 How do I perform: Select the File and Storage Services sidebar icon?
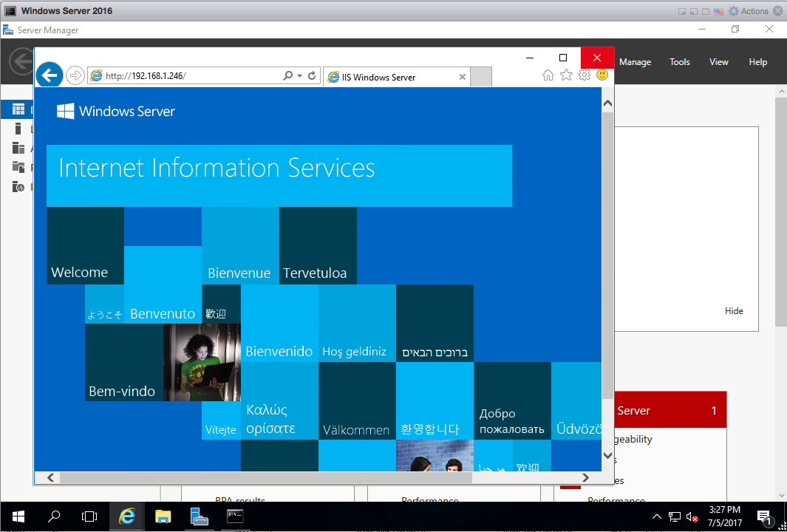18,167
